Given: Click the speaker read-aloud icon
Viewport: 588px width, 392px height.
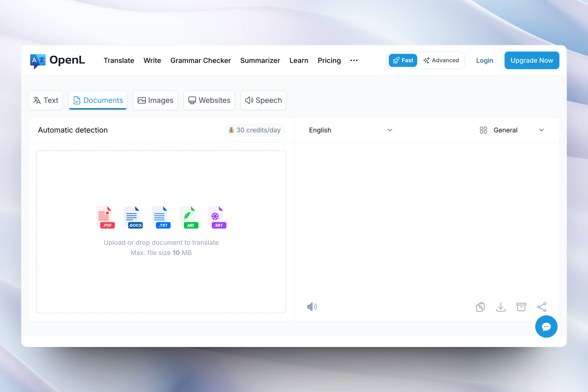Looking at the screenshot, I should pyautogui.click(x=312, y=307).
